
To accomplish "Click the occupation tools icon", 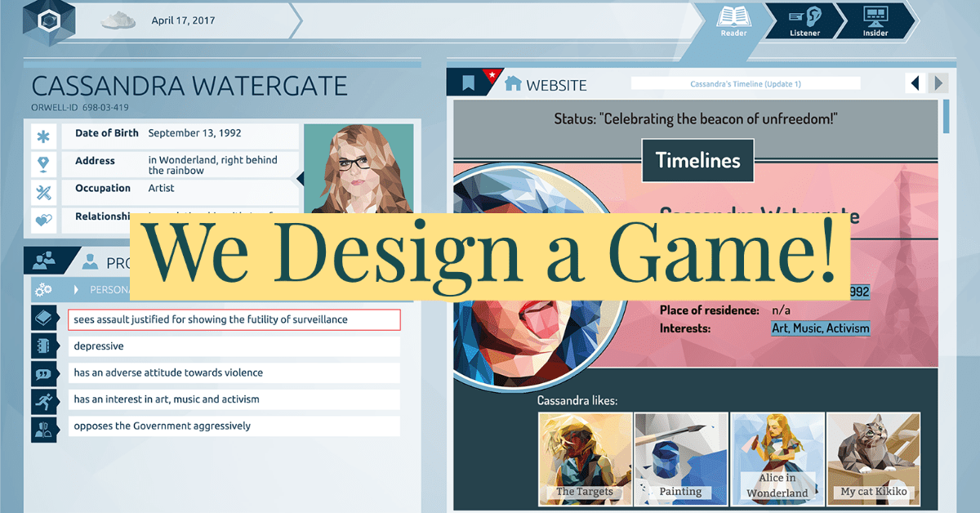I will (43, 193).
